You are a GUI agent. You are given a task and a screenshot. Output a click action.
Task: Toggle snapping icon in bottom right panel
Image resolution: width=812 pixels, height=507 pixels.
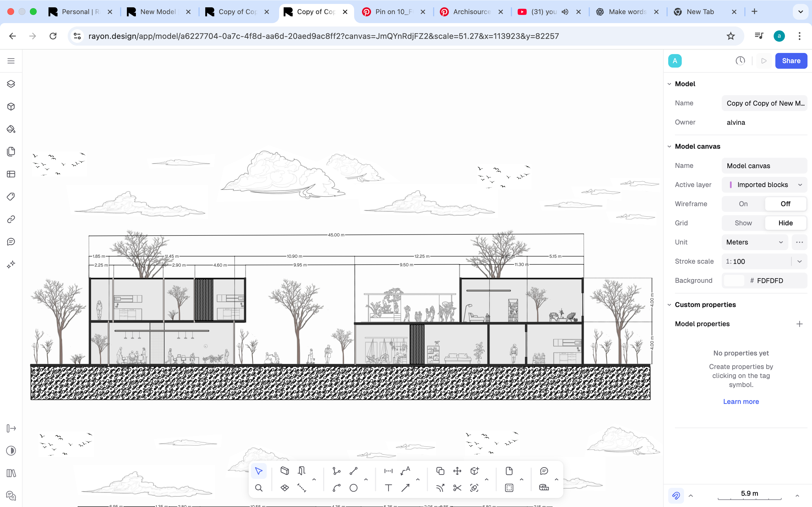pos(676,495)
